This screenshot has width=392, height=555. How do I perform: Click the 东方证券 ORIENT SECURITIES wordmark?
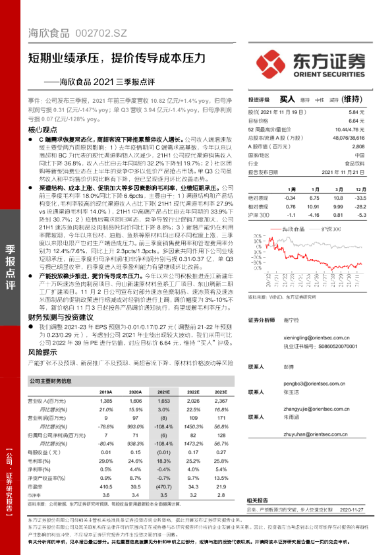click(329, 66)
